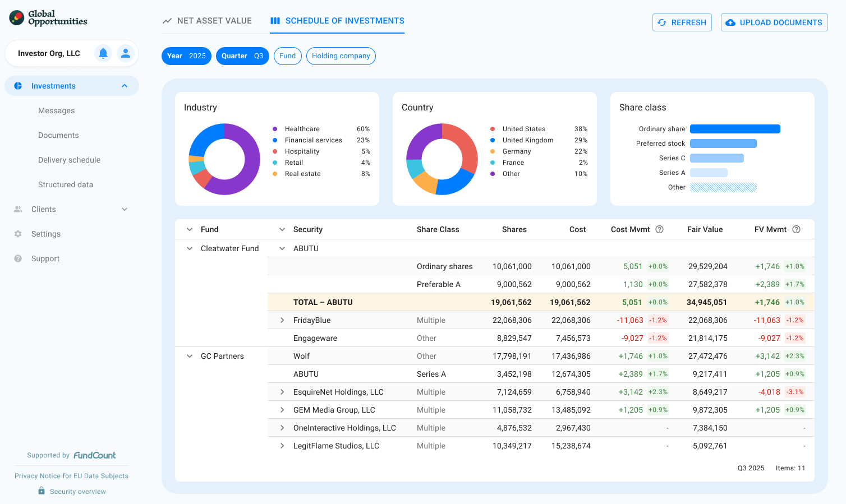Collapse the Cleatwater Fund row
The height and width of the screenshot is (504, 846).
pyautogui.click(x=190, y=248)
